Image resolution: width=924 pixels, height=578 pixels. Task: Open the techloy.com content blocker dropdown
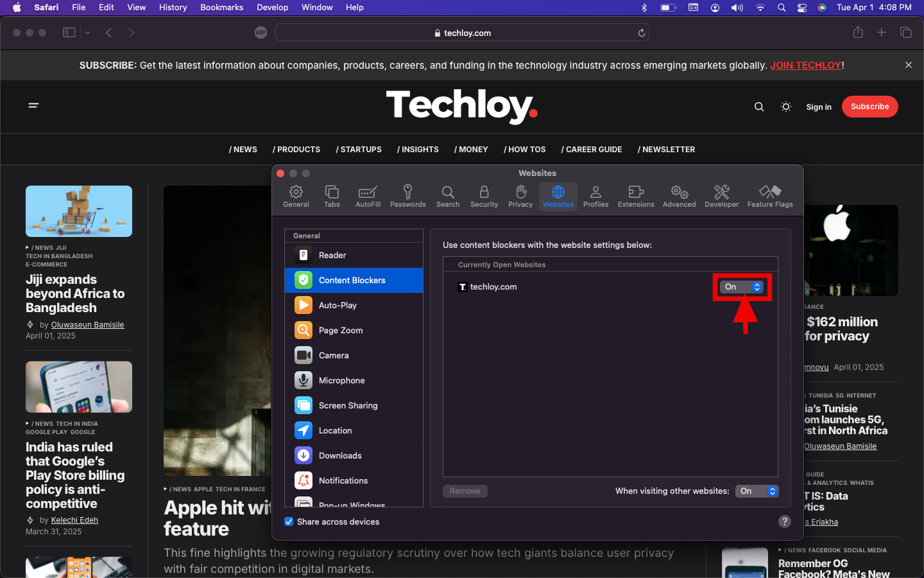[741, 287]
